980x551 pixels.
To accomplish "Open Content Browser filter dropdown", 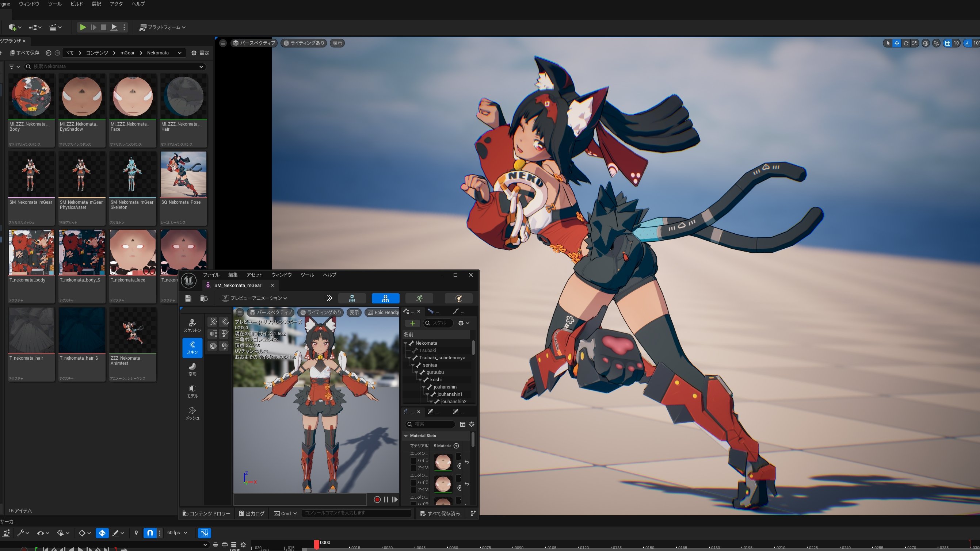I will (x=15, y=67).
